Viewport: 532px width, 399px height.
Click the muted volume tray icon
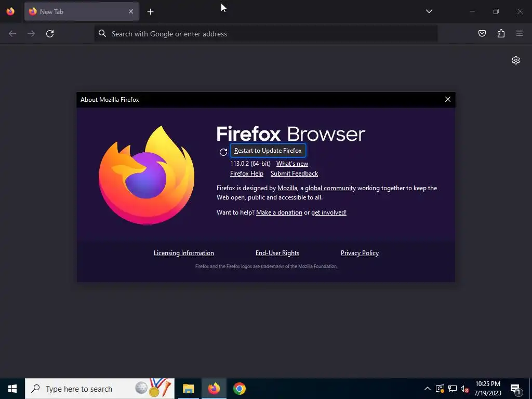(464, 389)
